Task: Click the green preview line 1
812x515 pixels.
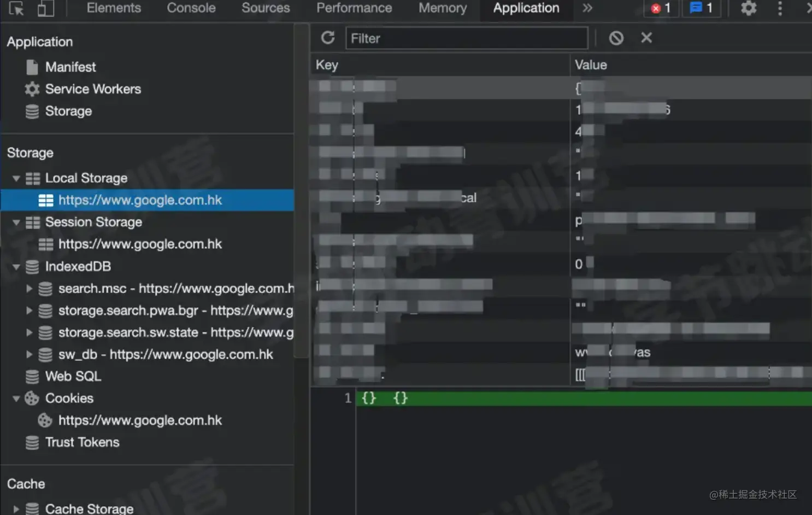Action: pyautogui.click(x=584, y=399)
